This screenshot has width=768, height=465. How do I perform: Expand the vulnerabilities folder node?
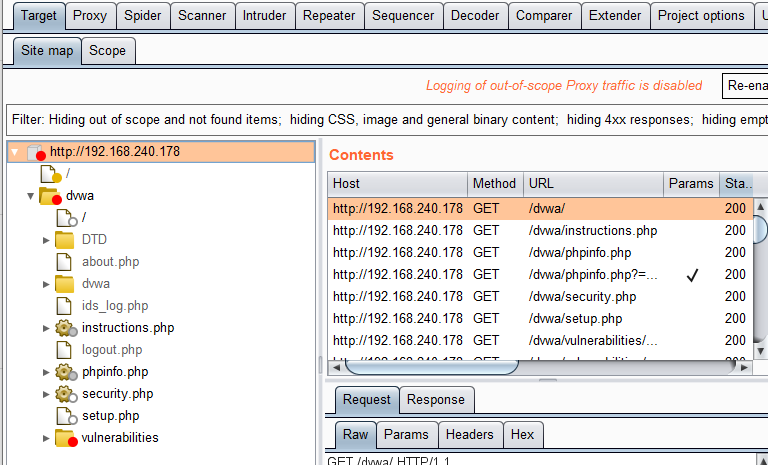point(46,438)
